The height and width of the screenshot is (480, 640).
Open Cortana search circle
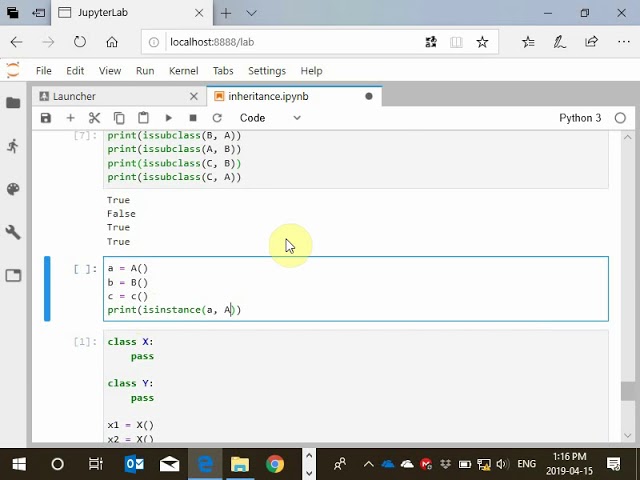coord(58,464)
